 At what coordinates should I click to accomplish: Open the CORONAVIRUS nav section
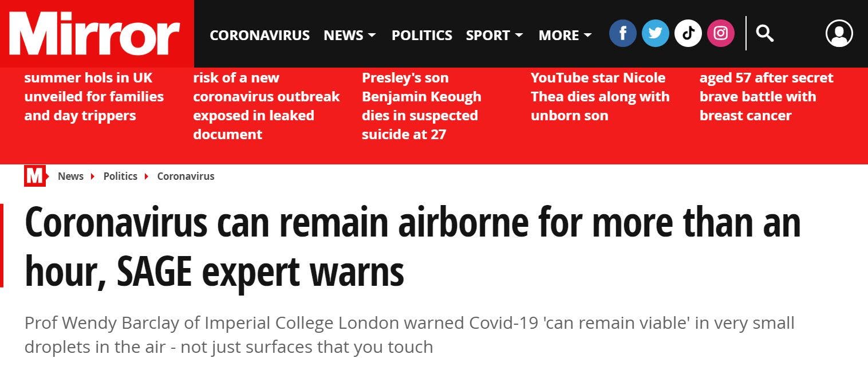(x=259, y=36)
